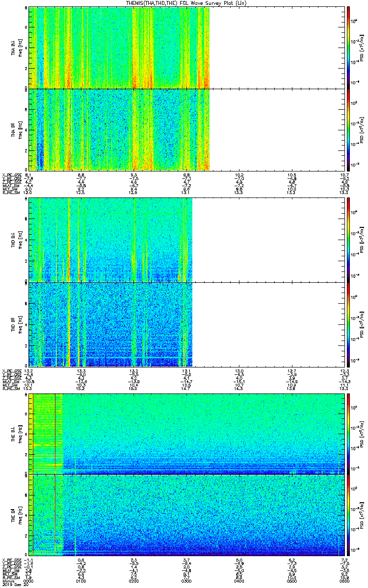368x588 pixels.
Task: Click the 0500 time tick label
Action: coord(291,580)
